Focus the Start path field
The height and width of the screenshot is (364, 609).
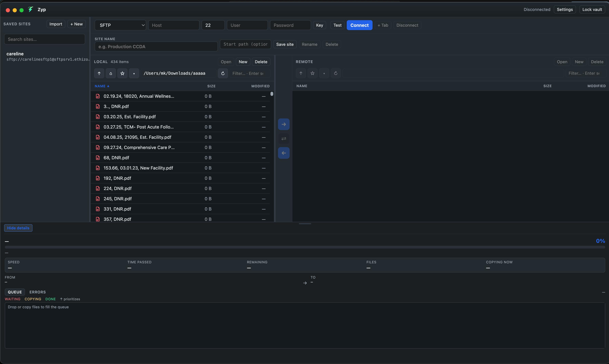[x=245, y=44]
